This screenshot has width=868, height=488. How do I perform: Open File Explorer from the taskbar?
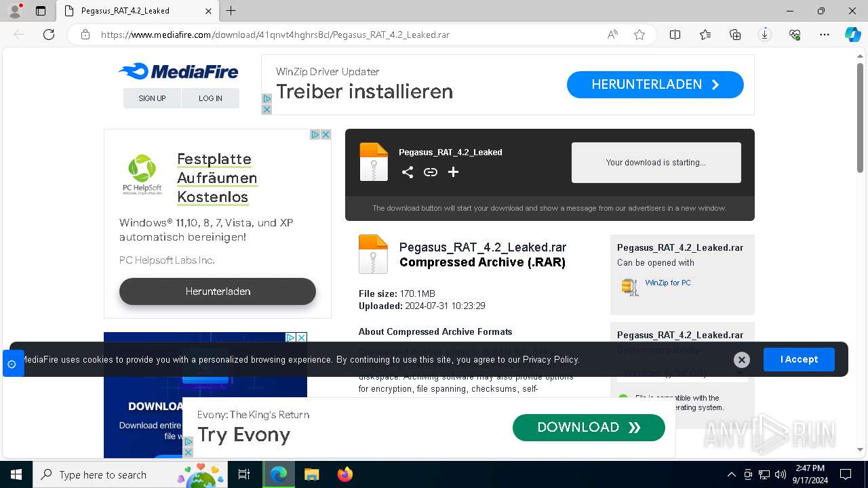point(311,474)
